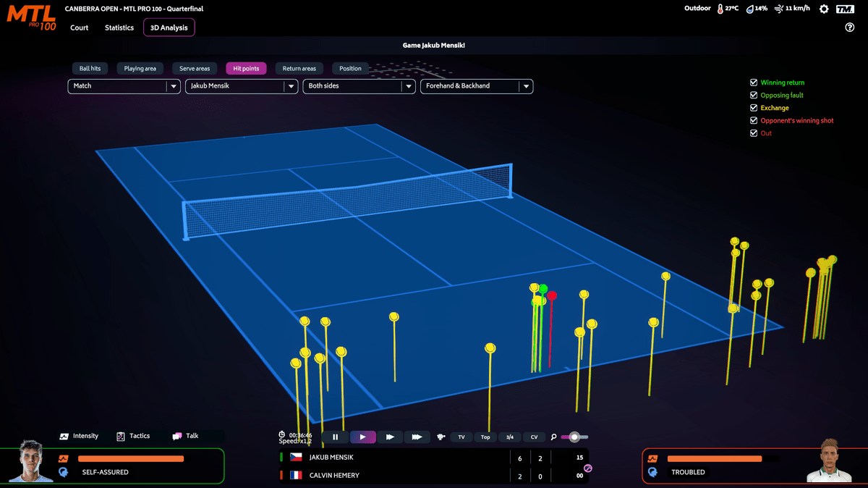Open the Jakub Mensik player dropdown
This screenshot has width=868, height=488.
[x=242, y=86]
